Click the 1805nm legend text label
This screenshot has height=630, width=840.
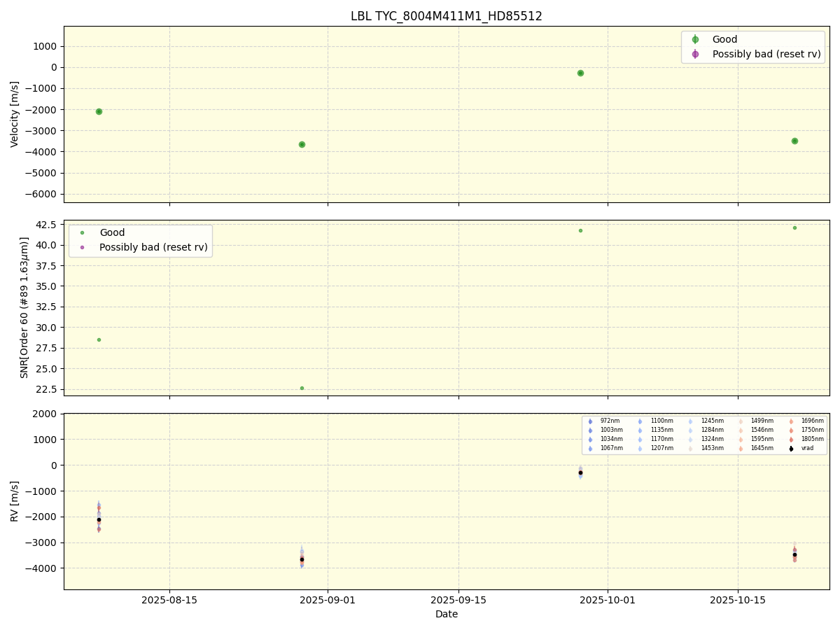(812, 440)
